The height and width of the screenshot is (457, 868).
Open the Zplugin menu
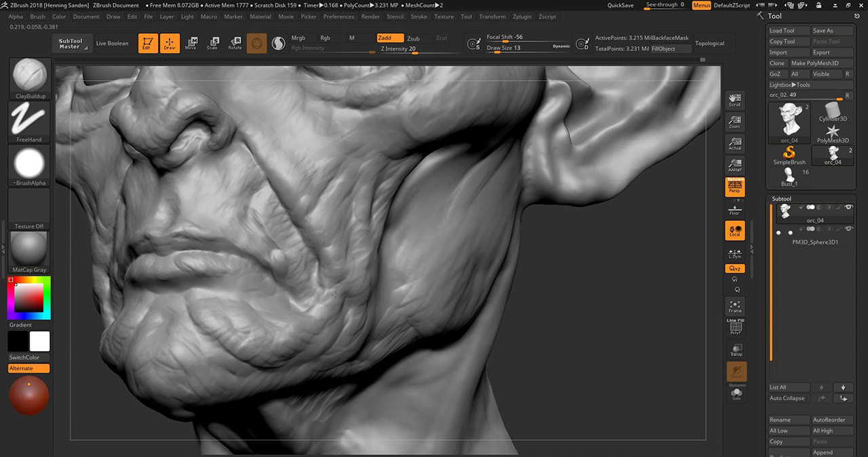tap(522, 16)
